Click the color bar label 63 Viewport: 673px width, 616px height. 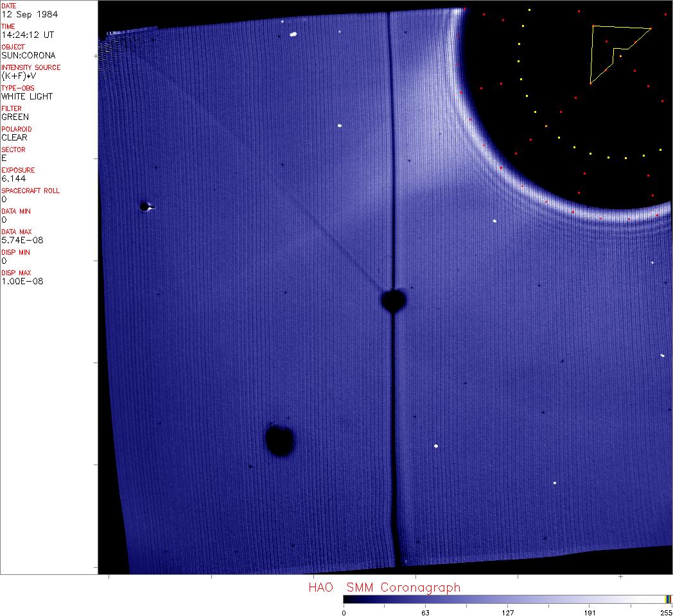pos(424,613)
